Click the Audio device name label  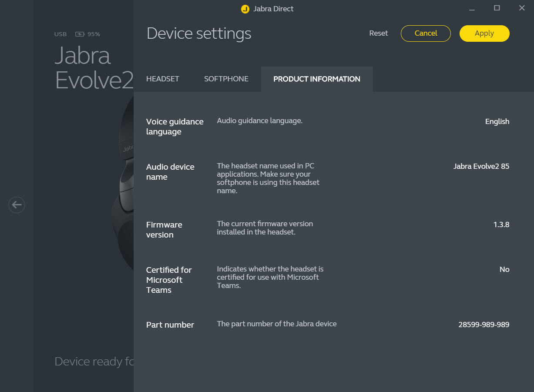click(x=170, y=172)
